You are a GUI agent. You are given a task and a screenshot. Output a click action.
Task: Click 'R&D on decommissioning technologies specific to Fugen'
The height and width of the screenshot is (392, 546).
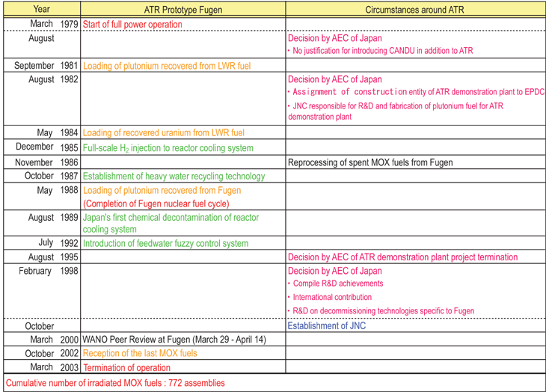[x=381, y=311]
